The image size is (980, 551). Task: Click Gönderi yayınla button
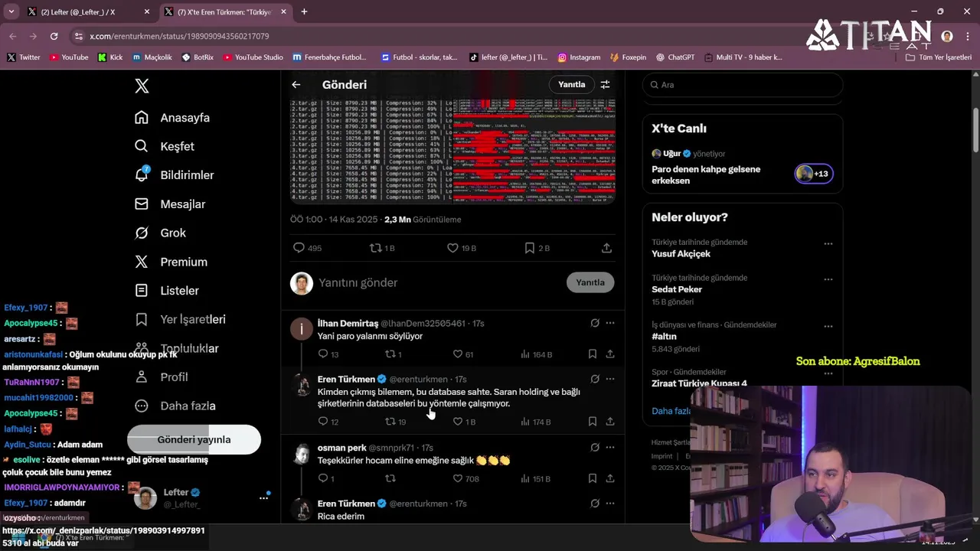click(x=194, y=439)
